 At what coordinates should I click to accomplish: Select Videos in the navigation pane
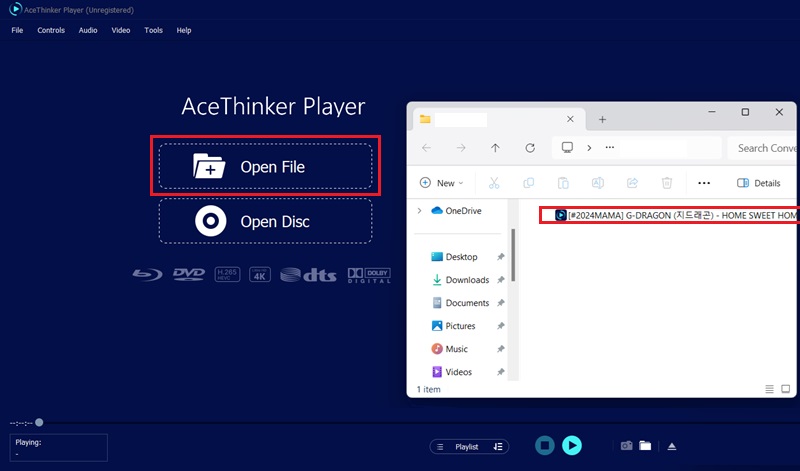pyautogui.click(x=452, y=371)
